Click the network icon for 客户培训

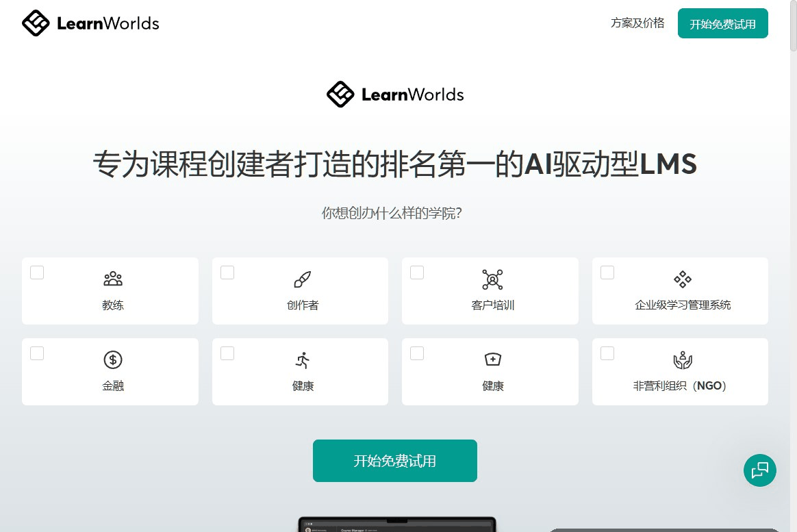(x=492, y=279)
